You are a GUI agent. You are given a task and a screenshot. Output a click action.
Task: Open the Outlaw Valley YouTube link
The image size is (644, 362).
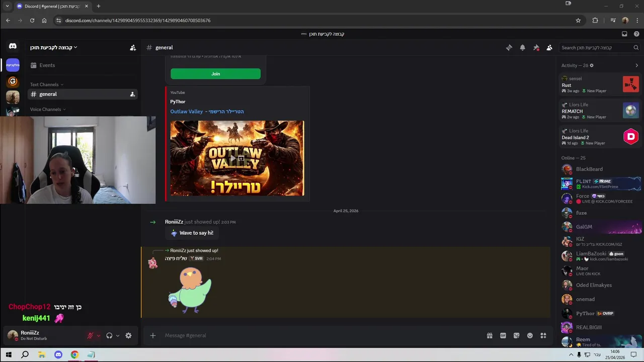click(x=207, y=112)
